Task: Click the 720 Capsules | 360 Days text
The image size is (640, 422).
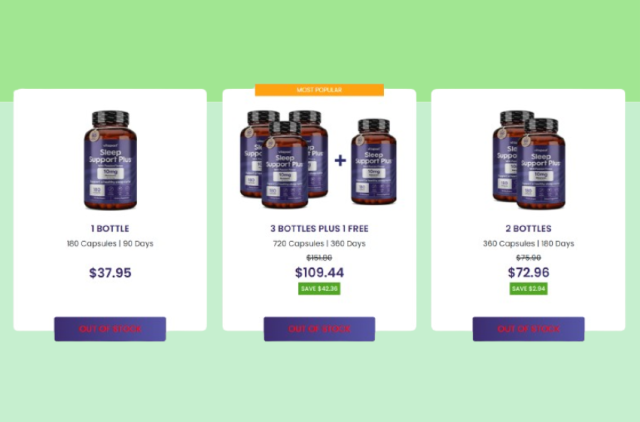Action: click(x=319, y=244)
